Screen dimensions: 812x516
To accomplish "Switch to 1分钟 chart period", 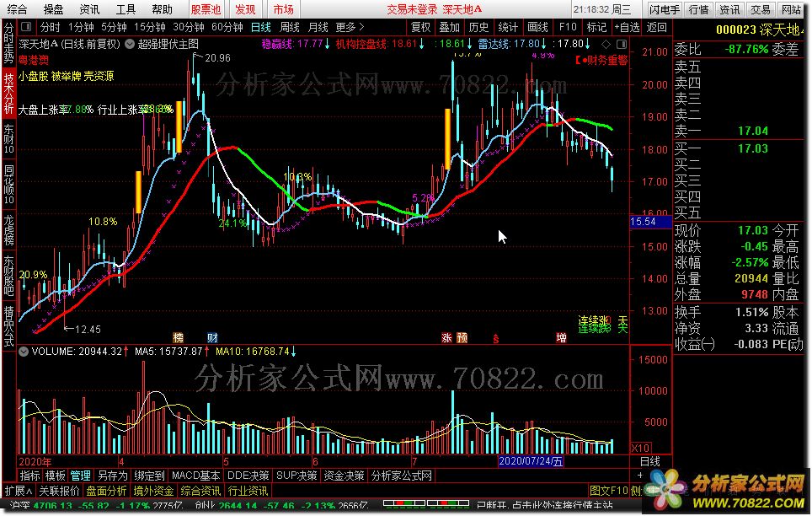I will tap(81, 27).
